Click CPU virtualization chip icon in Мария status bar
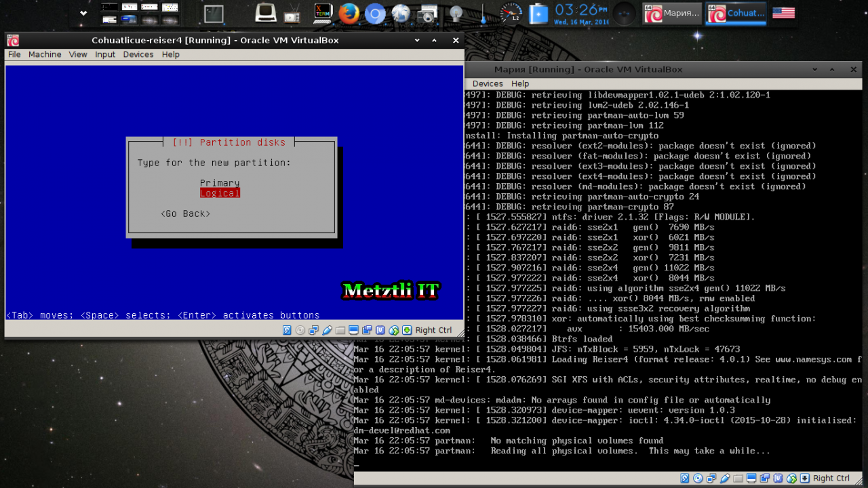This screenshot has width=868, height=488. coord(778,479)
